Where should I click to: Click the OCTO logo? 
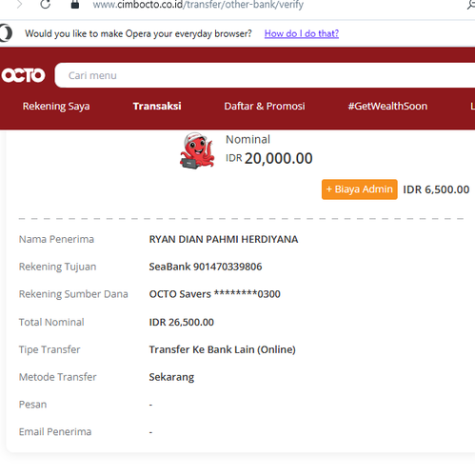point(24,75)
